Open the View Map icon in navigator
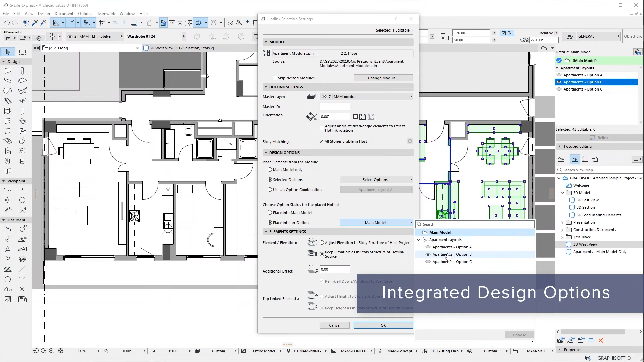The image size is (644, 362). click(x=575, y=160)
